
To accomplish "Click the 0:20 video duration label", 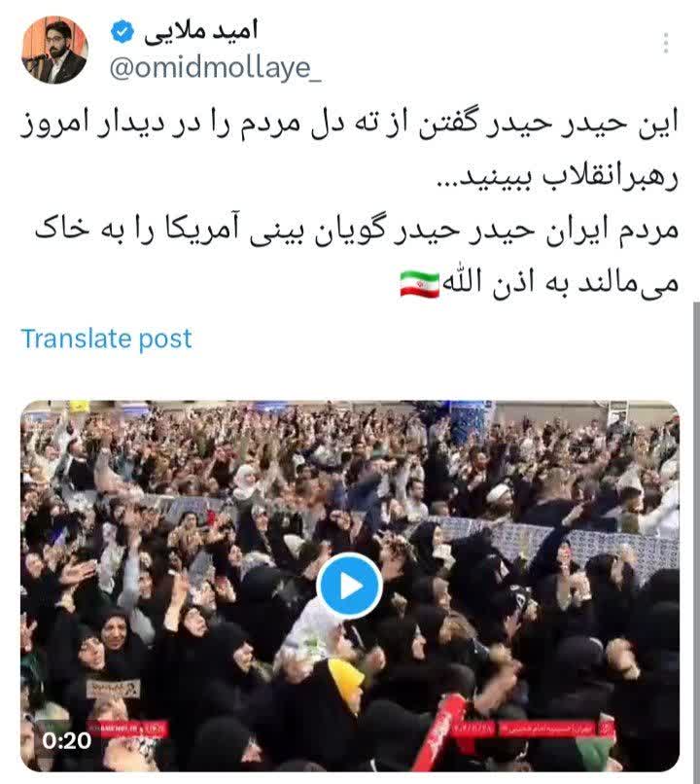I will click(x=67, y=740).
